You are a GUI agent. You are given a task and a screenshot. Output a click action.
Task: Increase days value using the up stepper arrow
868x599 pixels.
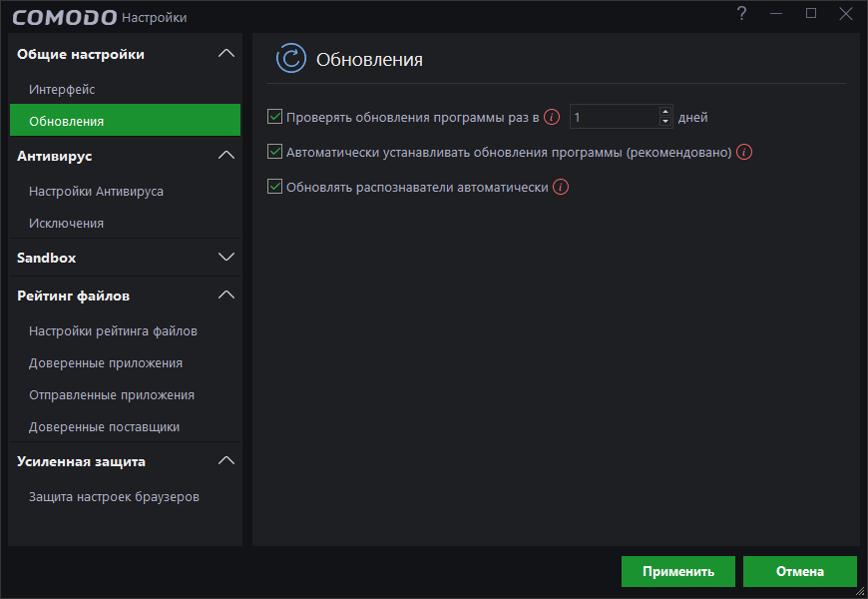pos(664,112)
